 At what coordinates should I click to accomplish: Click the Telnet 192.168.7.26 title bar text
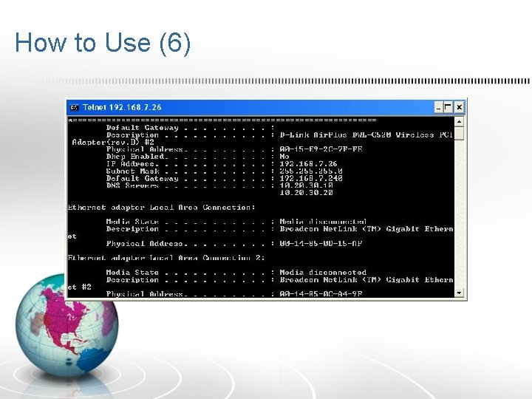122,108
